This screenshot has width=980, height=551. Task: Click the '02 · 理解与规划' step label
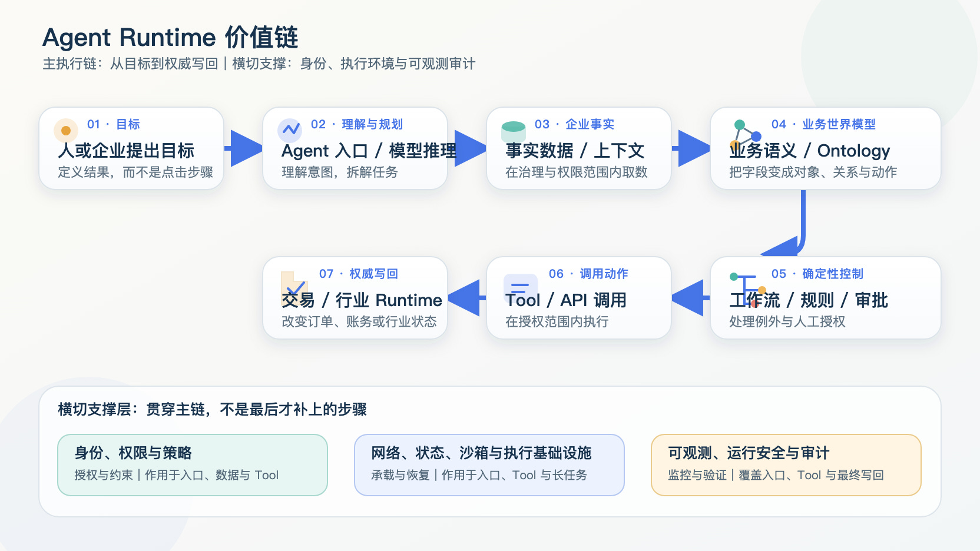(357, 124)
